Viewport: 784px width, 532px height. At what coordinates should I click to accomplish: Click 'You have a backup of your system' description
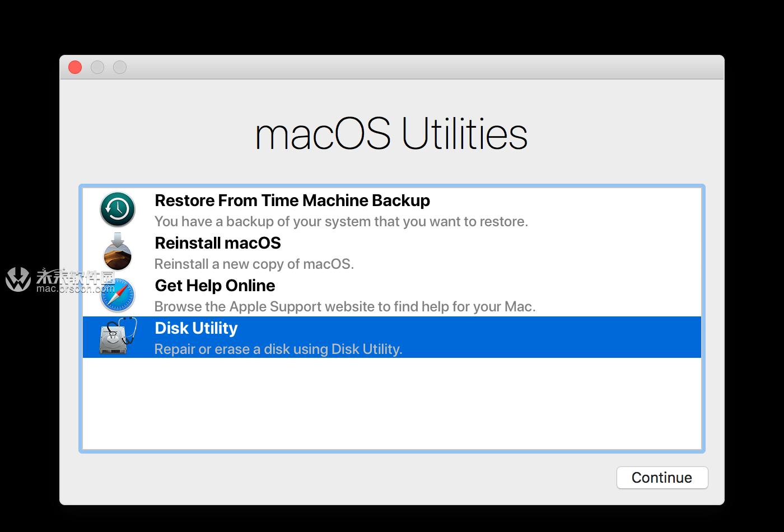(341, 221)
